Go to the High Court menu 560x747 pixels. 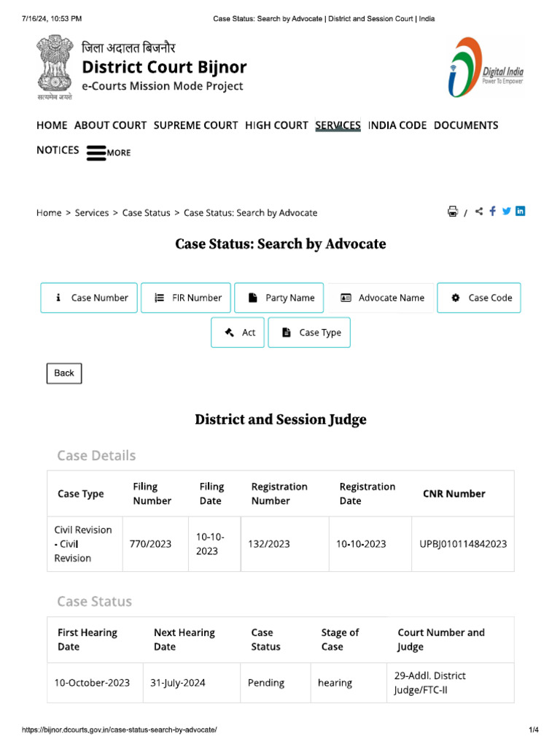(276, 125)
